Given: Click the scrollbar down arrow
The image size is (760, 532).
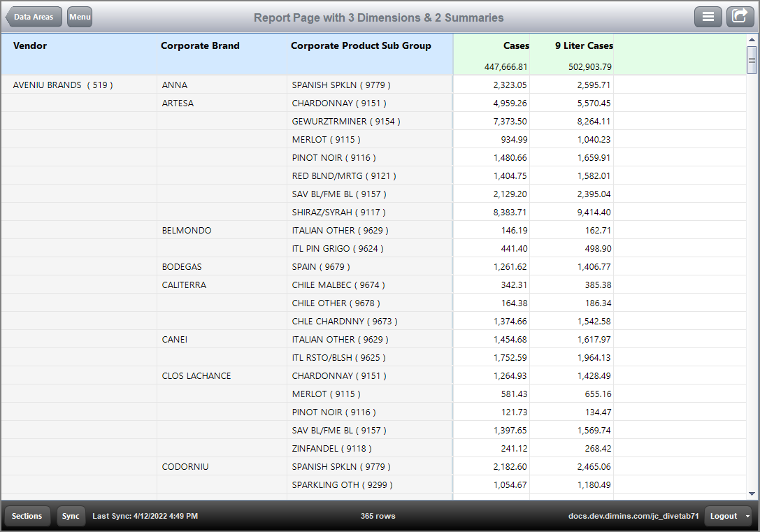Looking at the screenshot, I should point(752,494).
